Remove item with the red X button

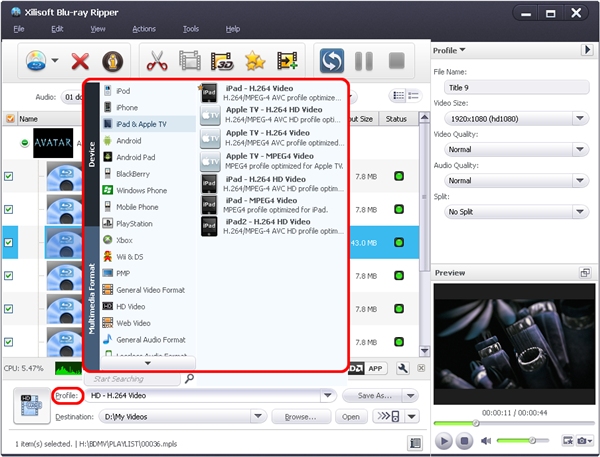point(80,61)
